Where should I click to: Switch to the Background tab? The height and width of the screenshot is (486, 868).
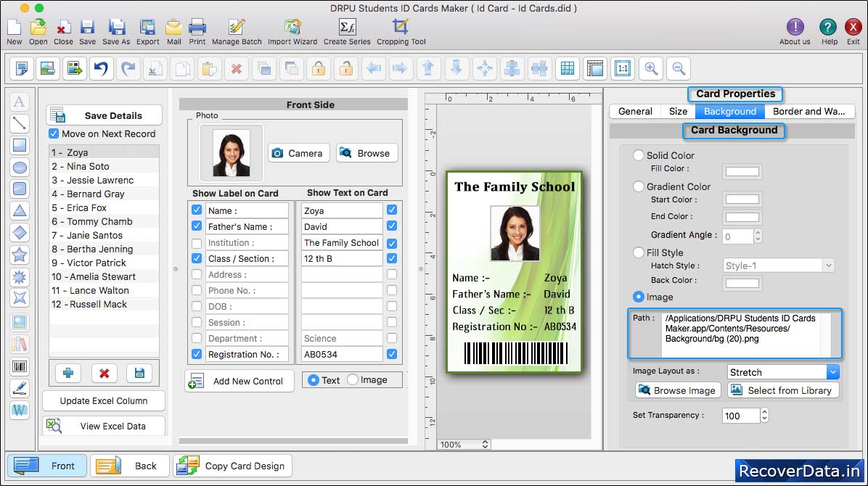[729, 111]
